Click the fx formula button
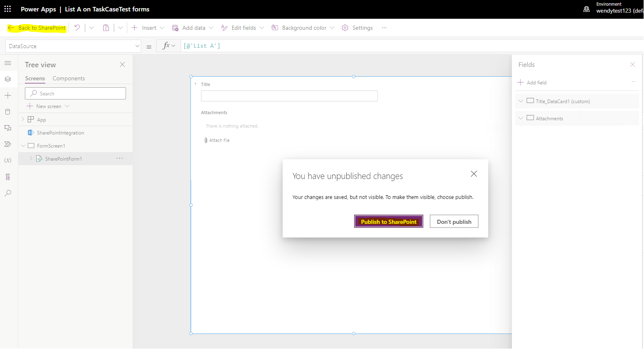Image resolution: width=644 pixels, height=349 pixels. tap(169, 46)
